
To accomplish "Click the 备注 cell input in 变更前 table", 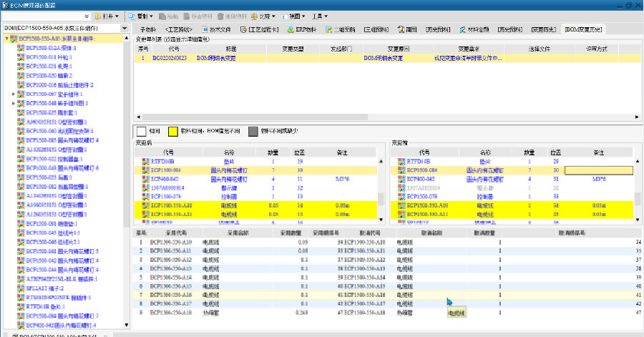I will 598,170.
